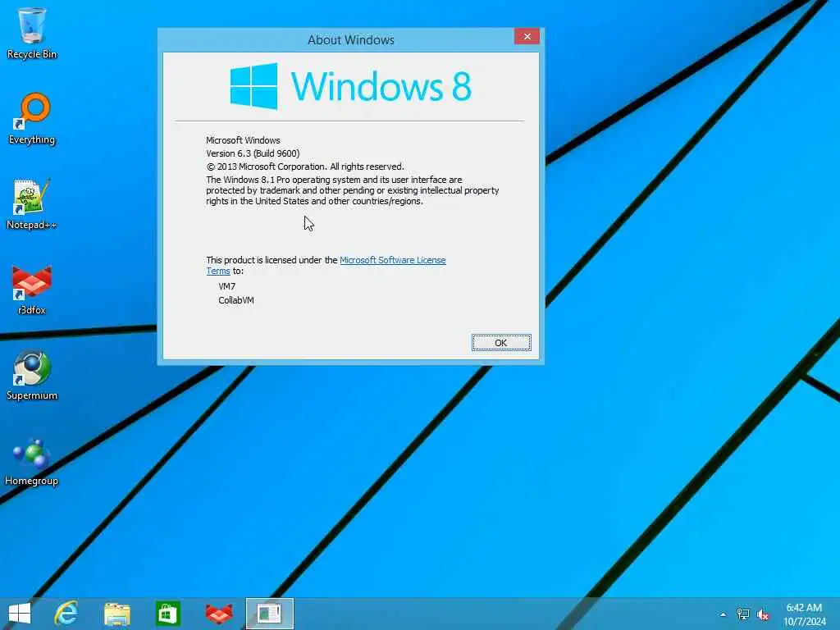Image resolution: width=840 pixels, height=630 pixels.
Task: Open the Recycle Bin desktop icon
Action: [32, 34]
